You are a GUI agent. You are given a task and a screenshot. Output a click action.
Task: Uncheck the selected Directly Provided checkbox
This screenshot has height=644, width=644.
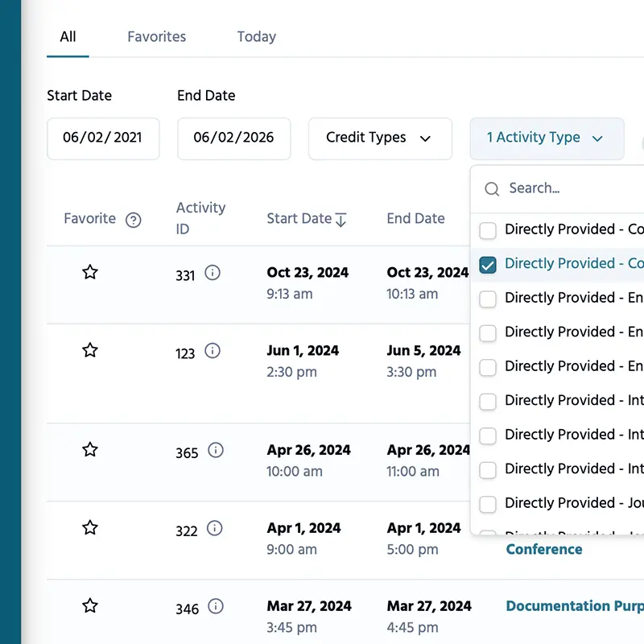(488, 264)
